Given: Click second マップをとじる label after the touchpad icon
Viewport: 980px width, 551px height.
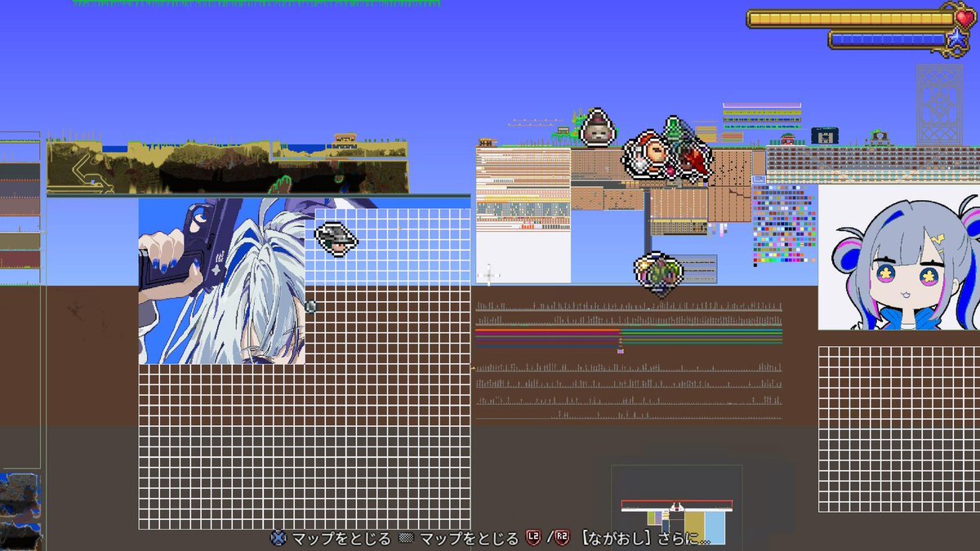Looking at the screenshot, I should tap(468, 539).
